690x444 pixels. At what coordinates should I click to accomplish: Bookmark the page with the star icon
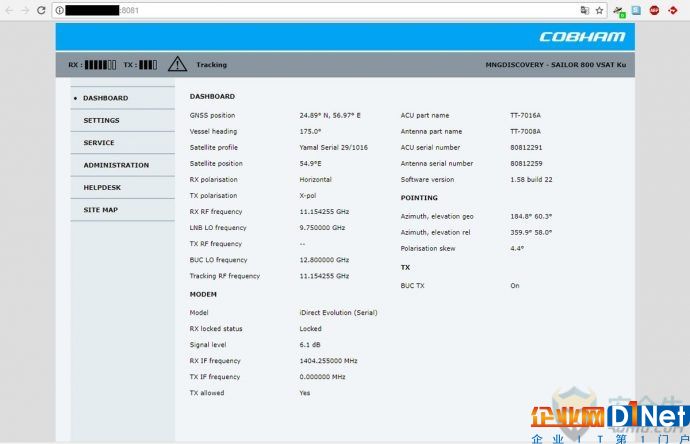pos(599,11)
